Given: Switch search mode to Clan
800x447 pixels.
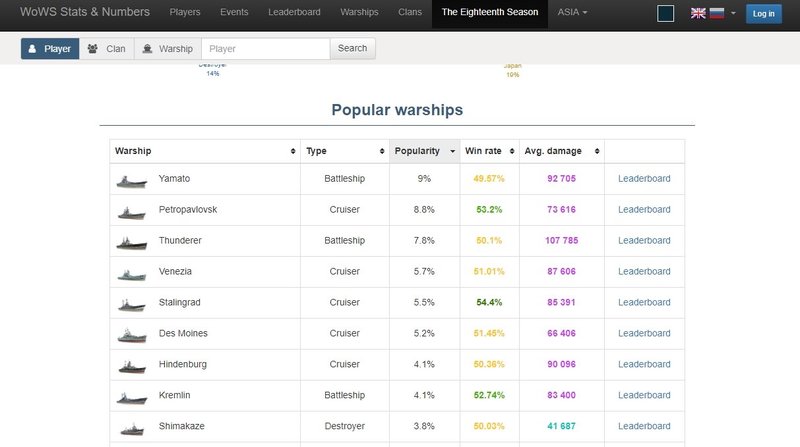Looking at the screenshot, I should tap(107, 48).
